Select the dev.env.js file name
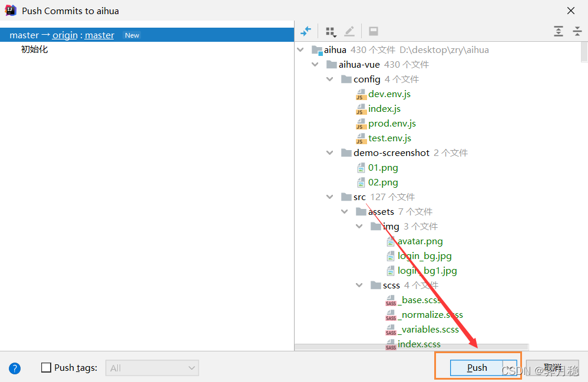This screenshot has width=588, height=382. 389,94
